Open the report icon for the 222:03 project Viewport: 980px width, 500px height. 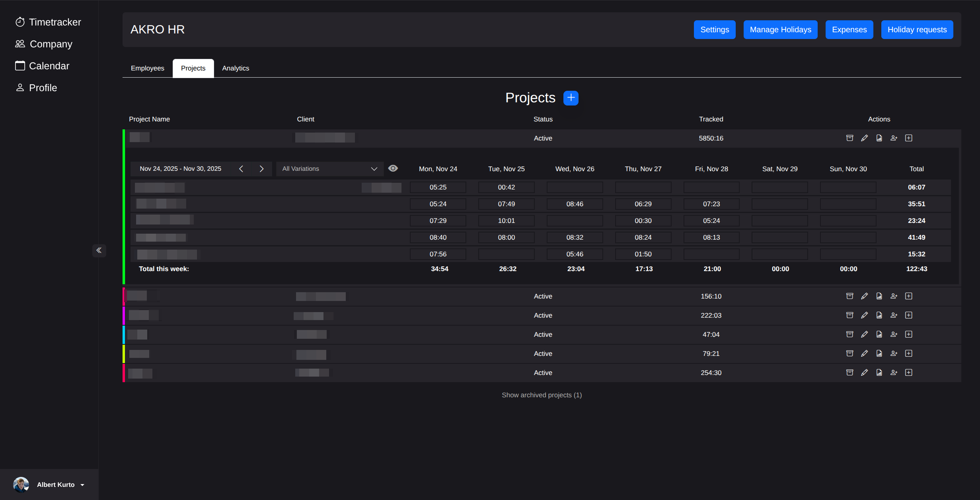(879, 315)
